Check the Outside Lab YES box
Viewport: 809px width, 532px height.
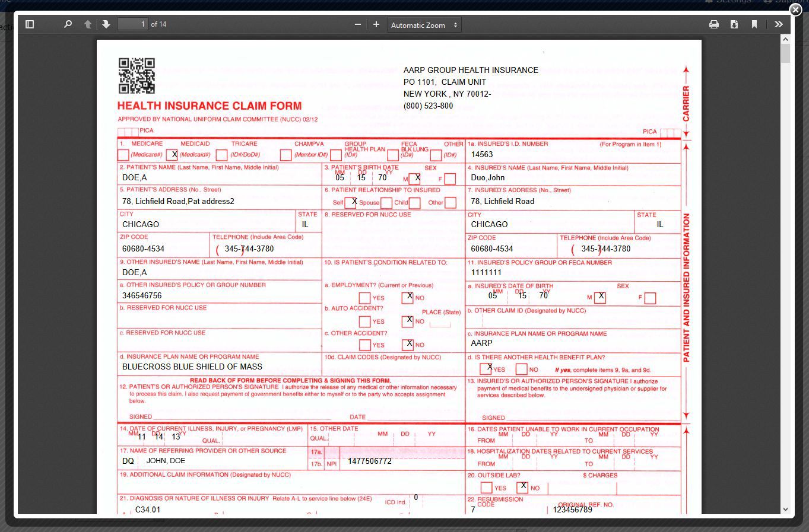coord(486,488)
